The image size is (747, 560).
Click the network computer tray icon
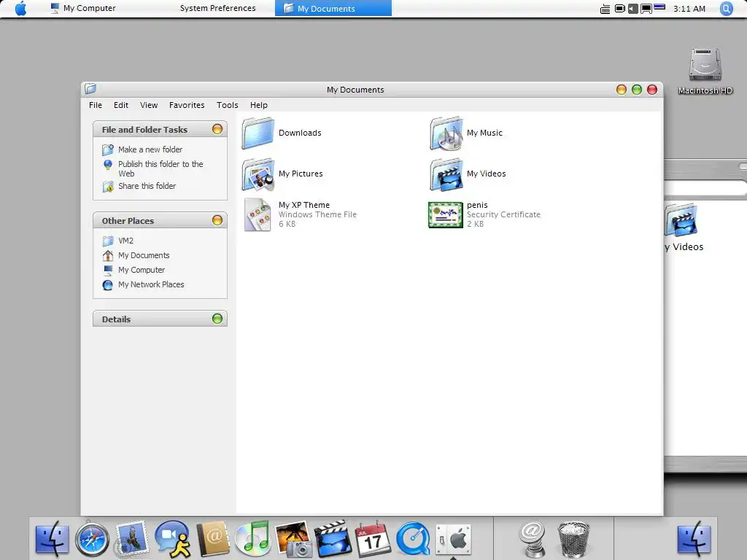646,9
